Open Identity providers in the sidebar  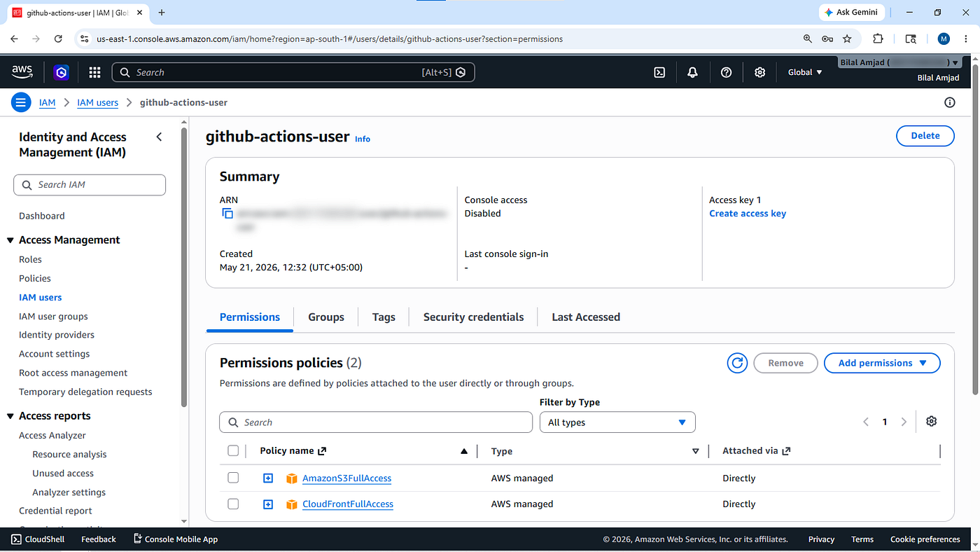pos(57,335)
